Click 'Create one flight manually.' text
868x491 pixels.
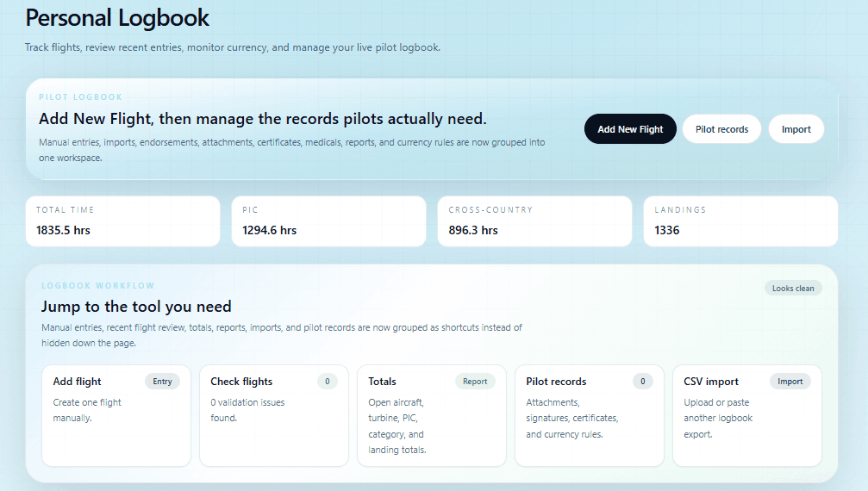[87, 410]
